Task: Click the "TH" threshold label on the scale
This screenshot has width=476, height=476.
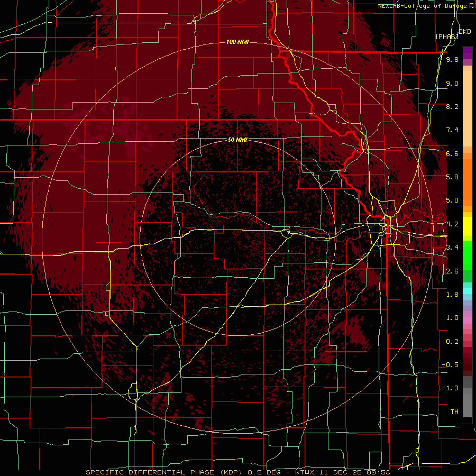Action: tap(454, 412)
